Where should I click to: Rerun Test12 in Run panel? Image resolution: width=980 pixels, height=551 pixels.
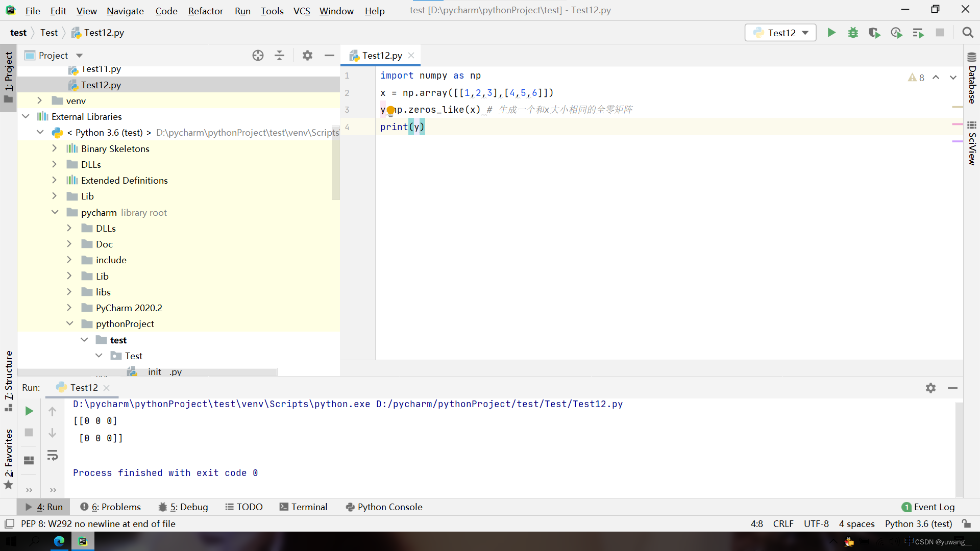point(29,411)
